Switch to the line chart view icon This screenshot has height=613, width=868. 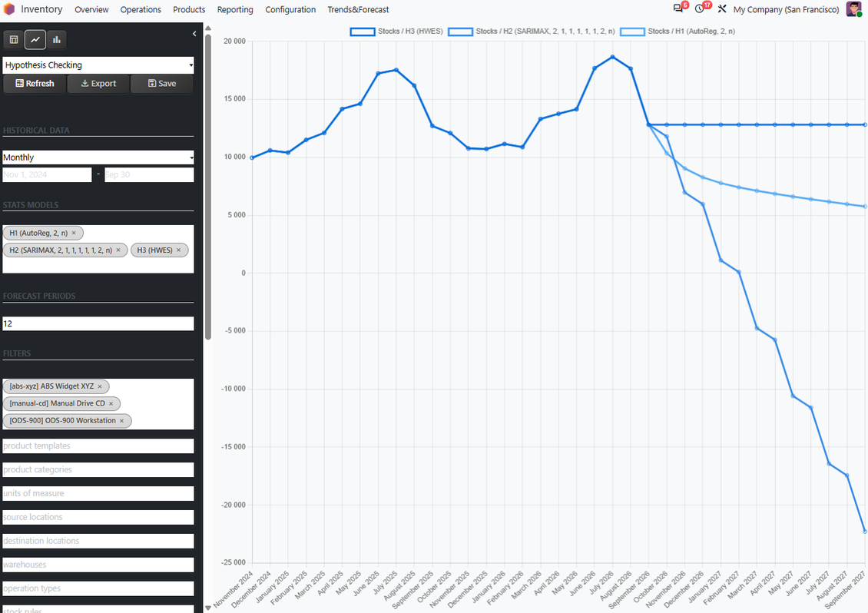click(x=35, y=39)
